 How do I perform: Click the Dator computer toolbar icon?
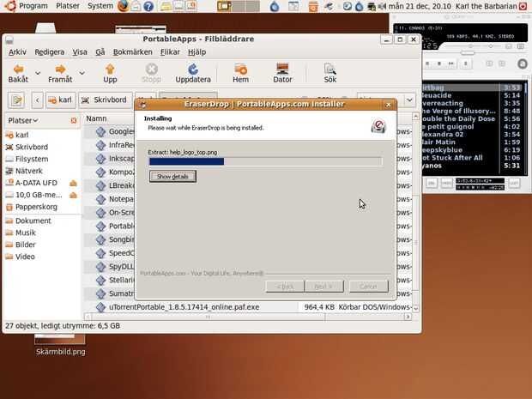(x=282, y=70)
